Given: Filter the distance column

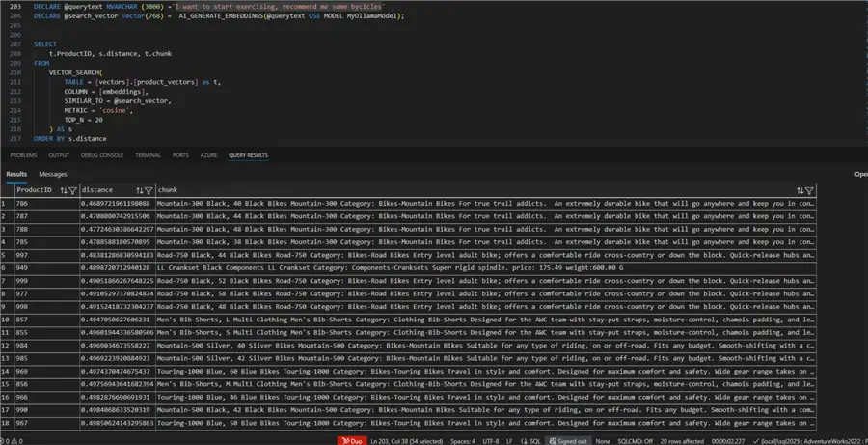Looking at the screenshot, I should 149,190.
